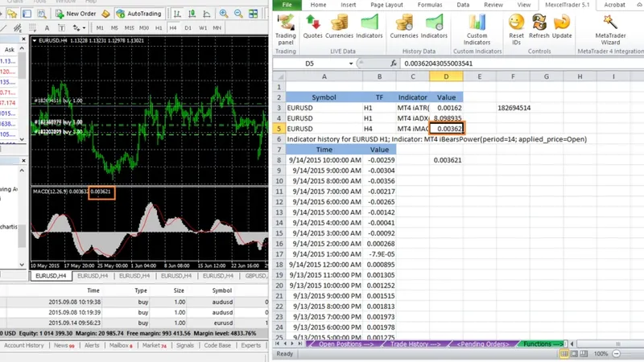Switch chart to W1 timeframe
Viewport: 644px width, 362px height.
point(203,28)
